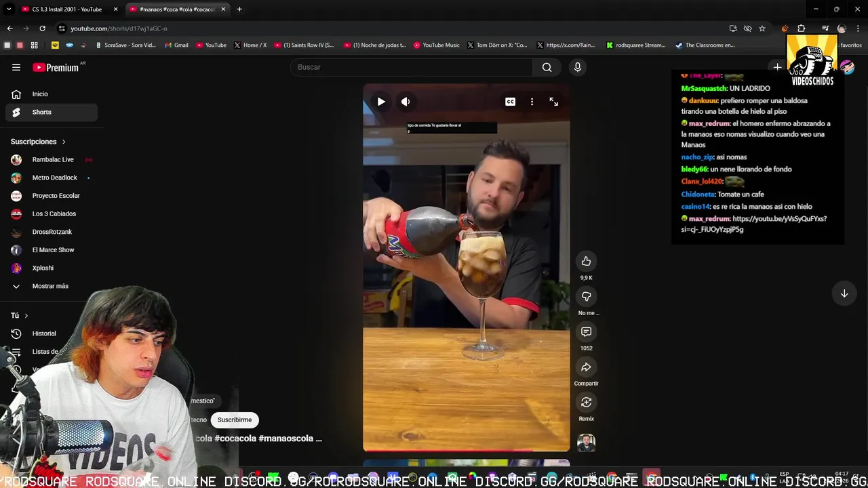Click the Buscar search field
The height and width of the screenshot is (488, 868).
click(x=412, y=67)
